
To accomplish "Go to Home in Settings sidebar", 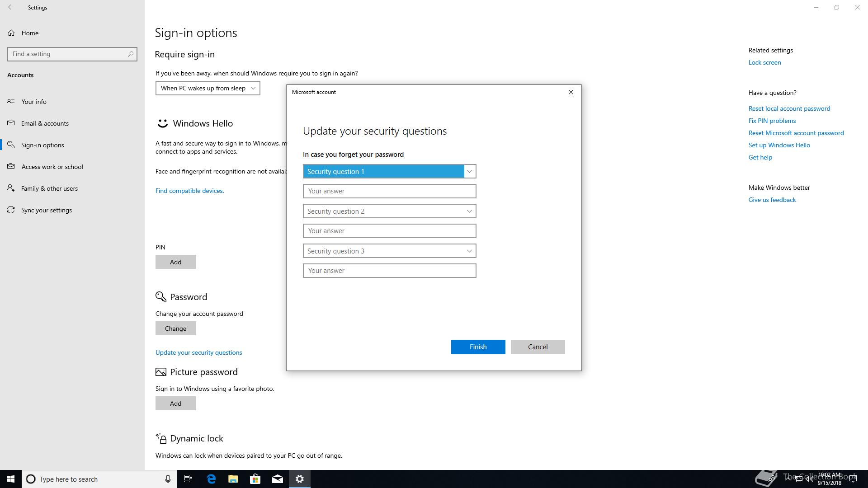I will coord(72,33).
